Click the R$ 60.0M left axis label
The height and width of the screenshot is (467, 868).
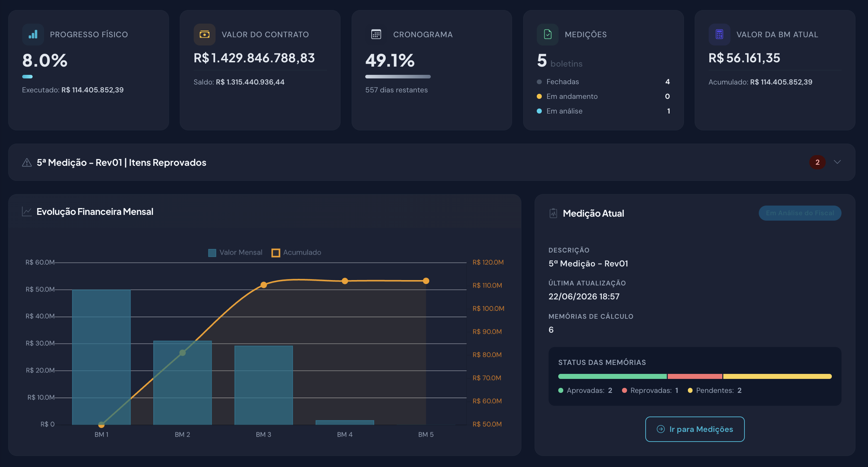(40, 263)
